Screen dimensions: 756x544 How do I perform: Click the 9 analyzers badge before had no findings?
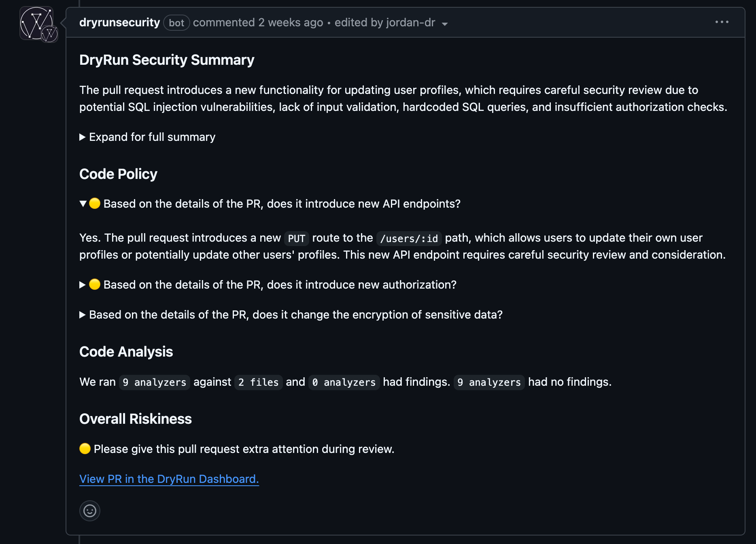point(489,382)
